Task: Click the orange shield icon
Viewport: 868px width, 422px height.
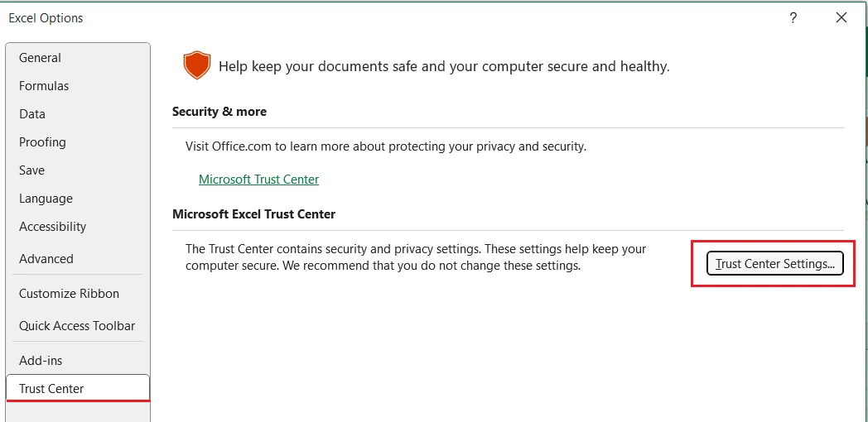Action: pyautogui.click(x=196, y=65)
